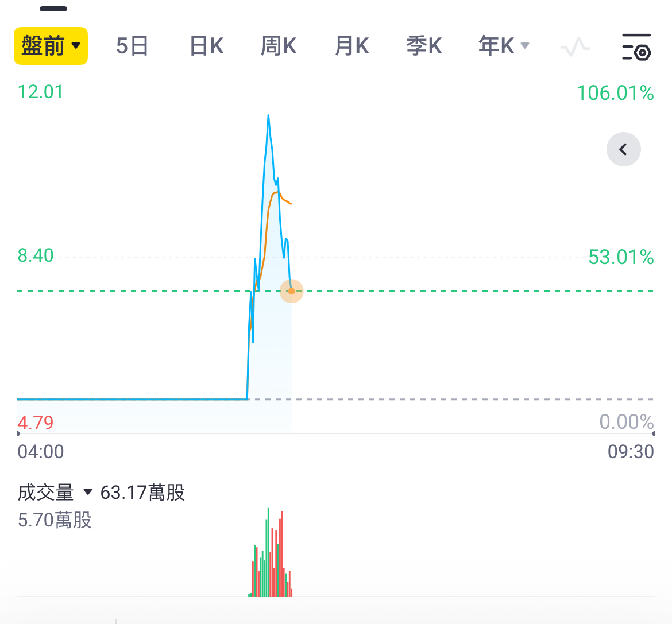Tap the orange current price dot

291,291
